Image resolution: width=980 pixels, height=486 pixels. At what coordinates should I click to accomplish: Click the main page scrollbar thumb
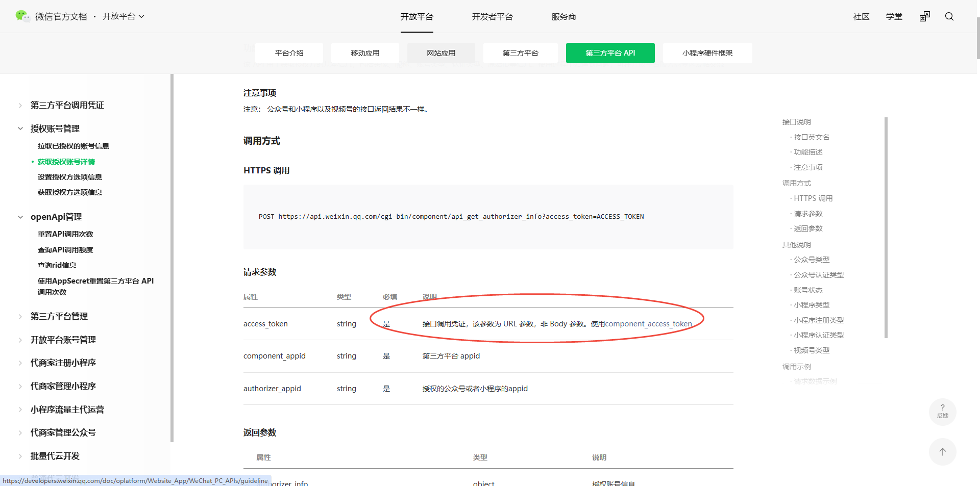(978, 38)
